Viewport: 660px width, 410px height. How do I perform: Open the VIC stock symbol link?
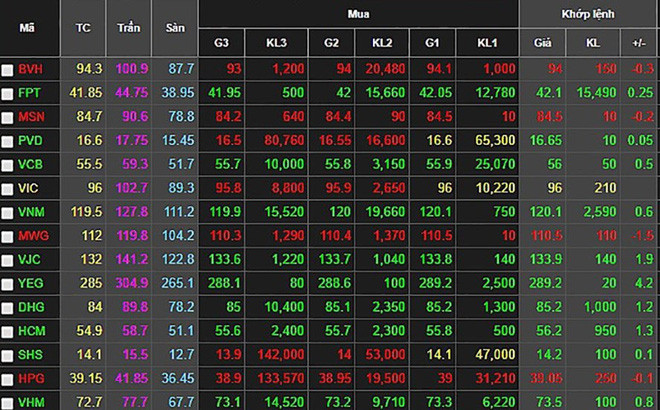click(28, 188)
